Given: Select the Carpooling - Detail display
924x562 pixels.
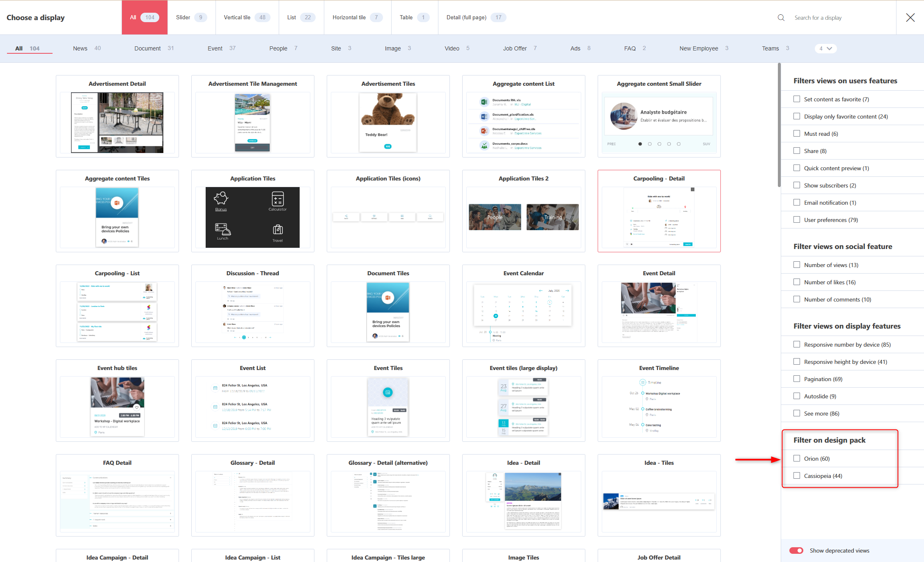Looking at the screenshot, I should [659, 211].
